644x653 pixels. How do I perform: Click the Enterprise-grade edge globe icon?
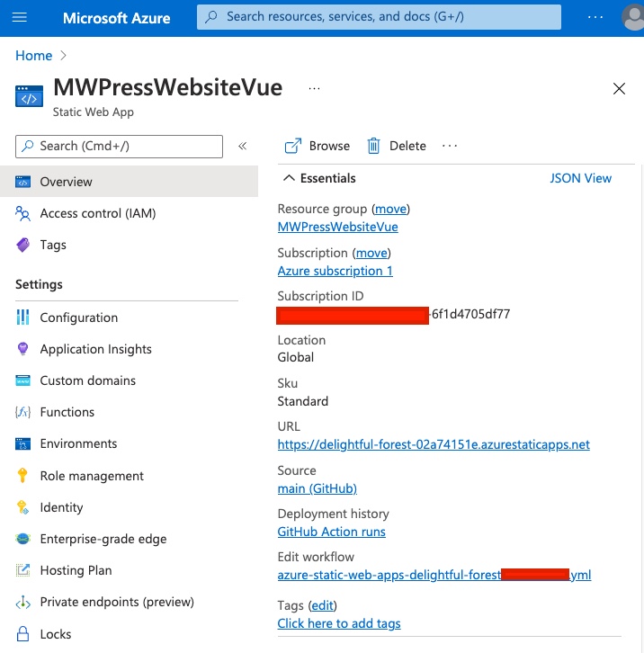22,539
